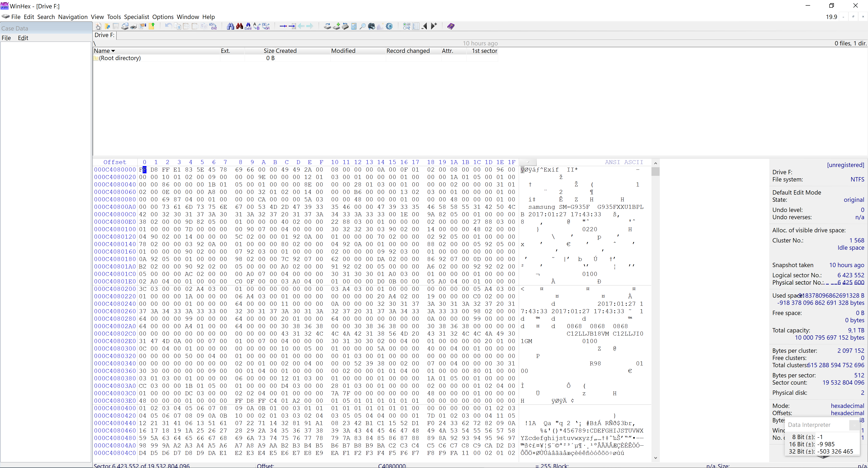Click the Open file folder icon
Image resolution: width=868 pixels, height=468 pixels.
tap(107, 26)
